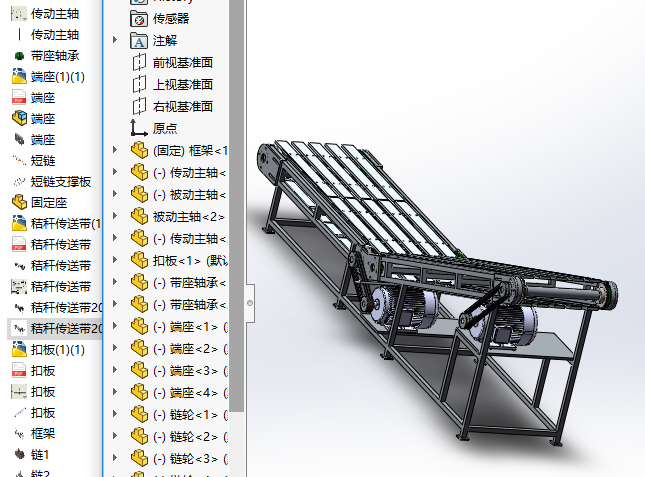
Task: Select the 带座轴承 file name
Action: 55,56
